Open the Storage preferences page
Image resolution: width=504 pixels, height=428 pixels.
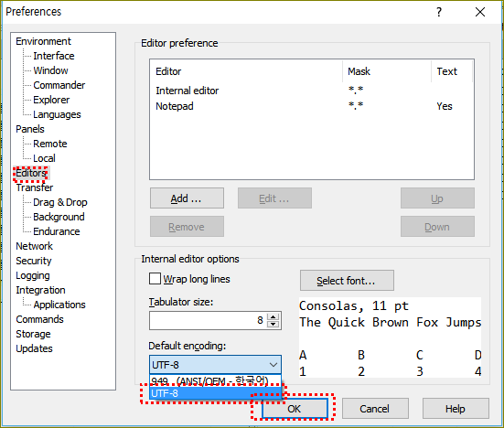[34, 334]
